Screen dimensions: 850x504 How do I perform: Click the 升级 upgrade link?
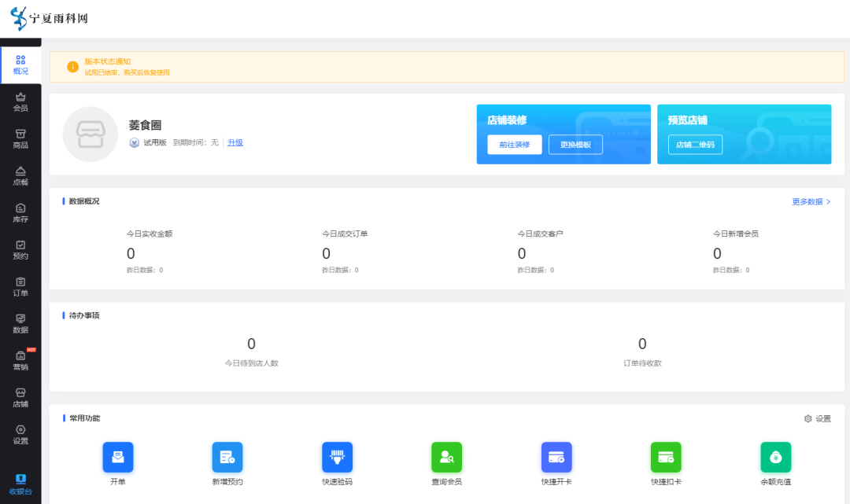(x=235, y=142)
